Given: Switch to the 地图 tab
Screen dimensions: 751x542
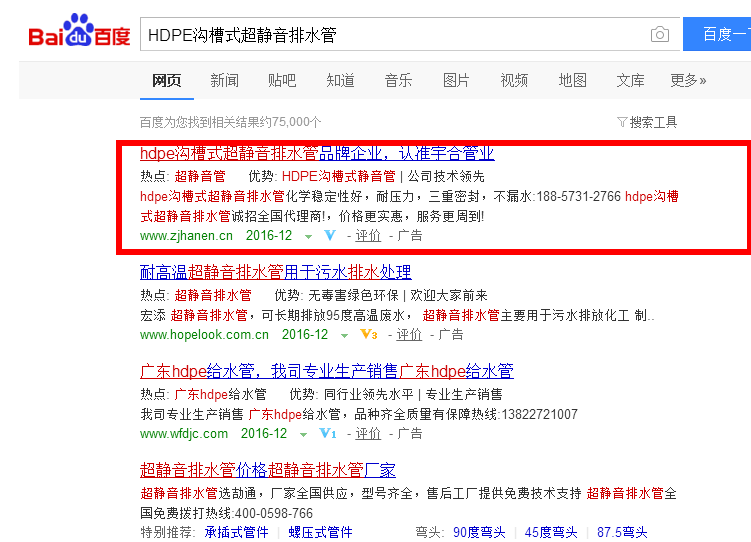Looking at the screenshot, I should tap(572, 80).
